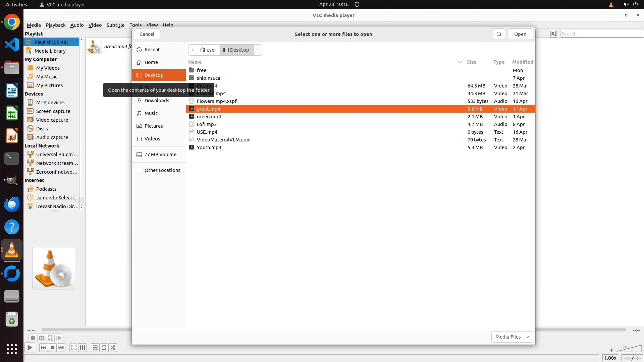Select Youth.mp4 in the file list
Image resolution: width=644 pixels, height=362 pixels.
(209, 147)
